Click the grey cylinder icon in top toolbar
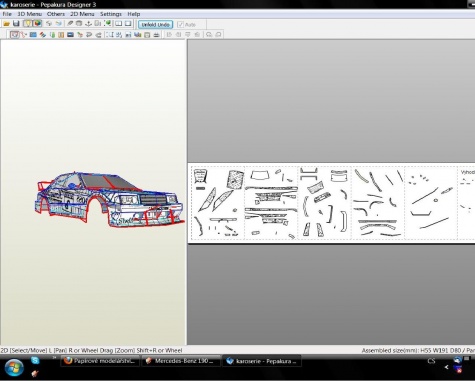475x381 pixels. (79, 24)
